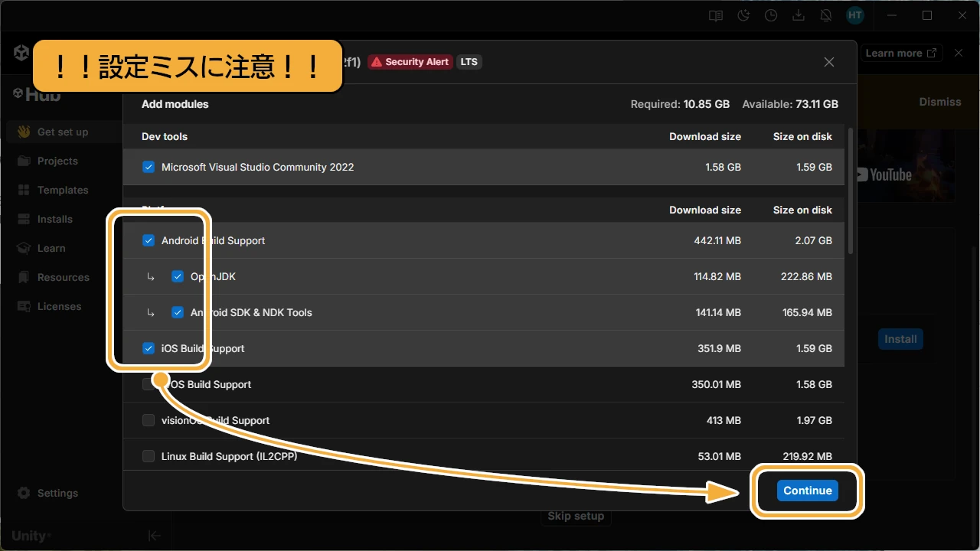Click the Licenses certificate icon

24,306
